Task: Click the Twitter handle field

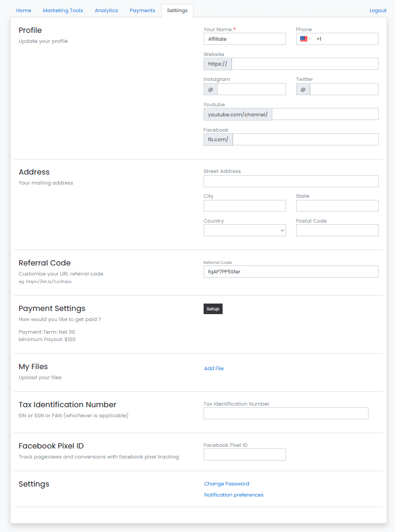Action: pos(344,89)
